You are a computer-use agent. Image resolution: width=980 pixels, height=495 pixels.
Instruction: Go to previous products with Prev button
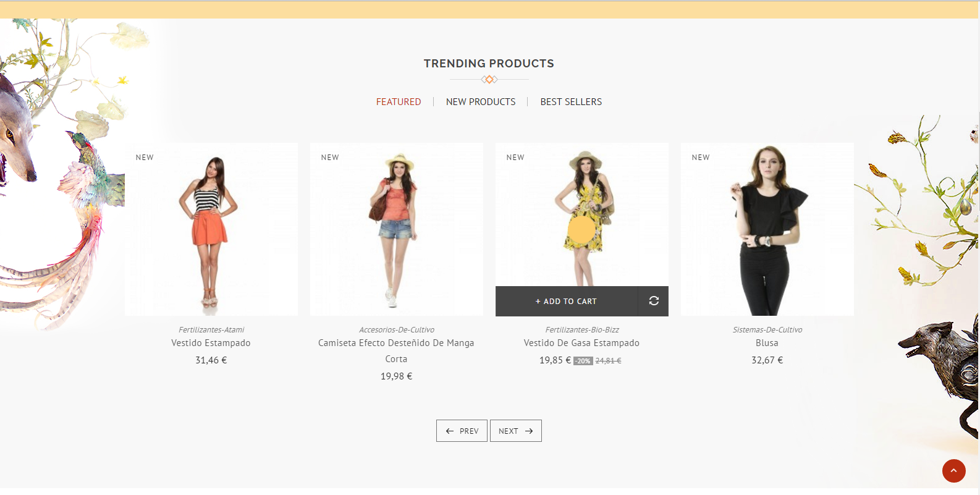pos(462,431)
